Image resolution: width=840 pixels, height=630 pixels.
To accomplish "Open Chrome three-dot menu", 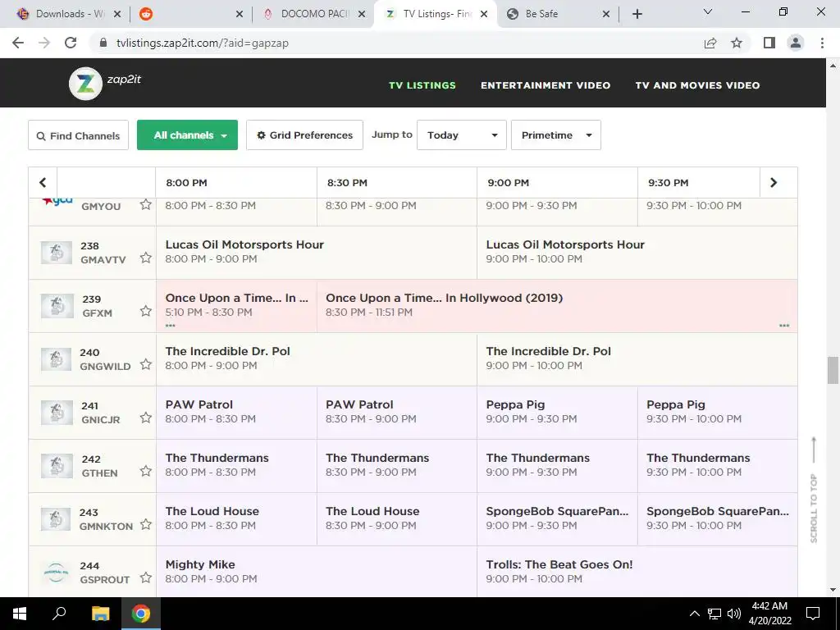I will click(x=822, y=43).
